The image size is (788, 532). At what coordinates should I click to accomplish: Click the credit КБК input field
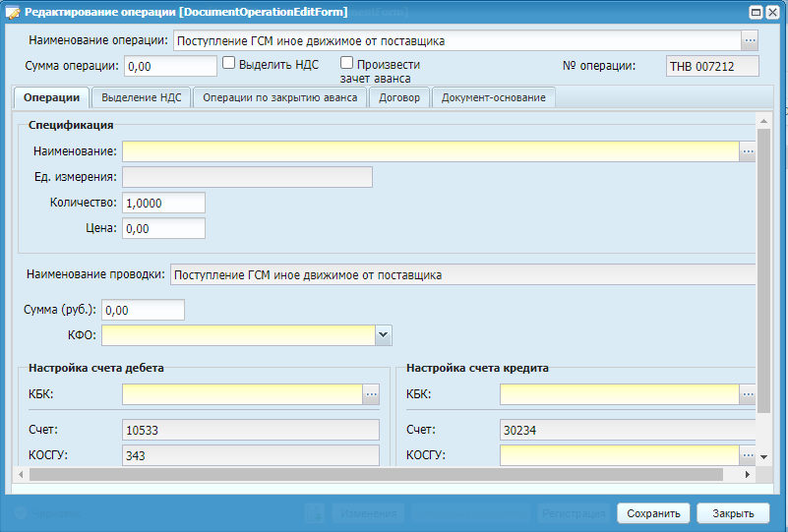tap(619, 394)
